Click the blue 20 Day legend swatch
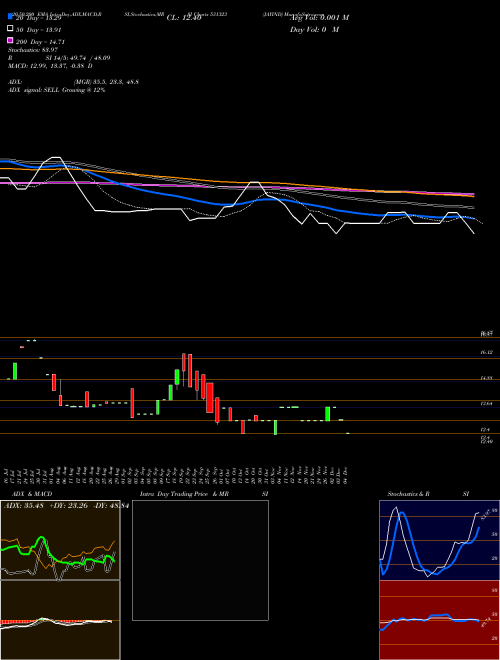Viewport: 500px width, 660px height. pyautogui.click(x=10, y=16)
